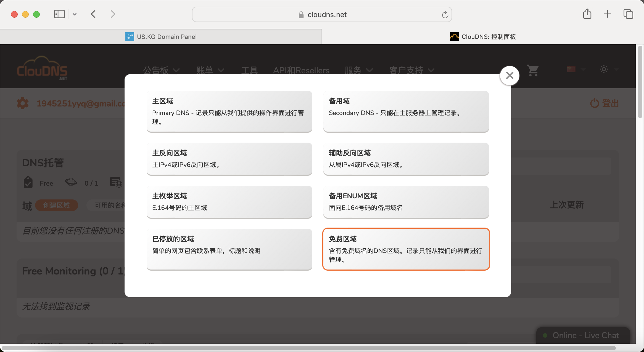Image resolution: width=644 pixels, height=352 pixels.
Task: Open the language flag selector
Action: pyautogui.click(x=576, y=70)
